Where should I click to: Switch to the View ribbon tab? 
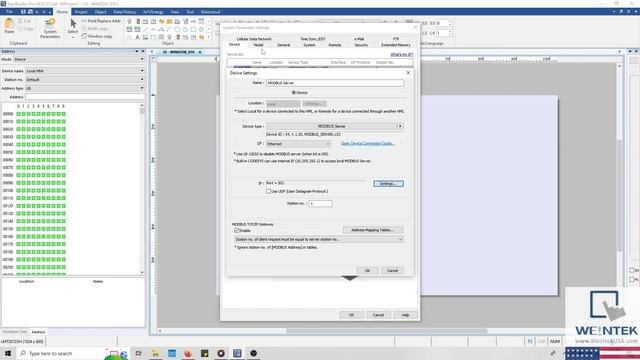175,12
